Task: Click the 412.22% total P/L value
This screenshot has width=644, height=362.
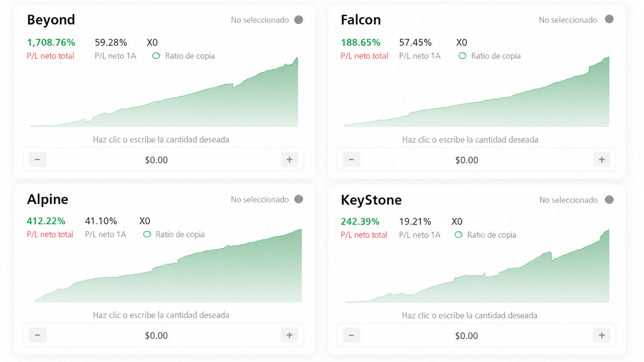Action: 46,221
